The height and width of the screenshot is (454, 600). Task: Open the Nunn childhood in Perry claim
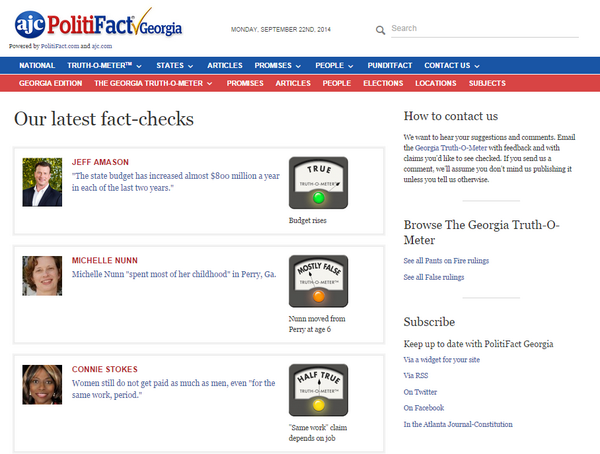pos(174,274)
